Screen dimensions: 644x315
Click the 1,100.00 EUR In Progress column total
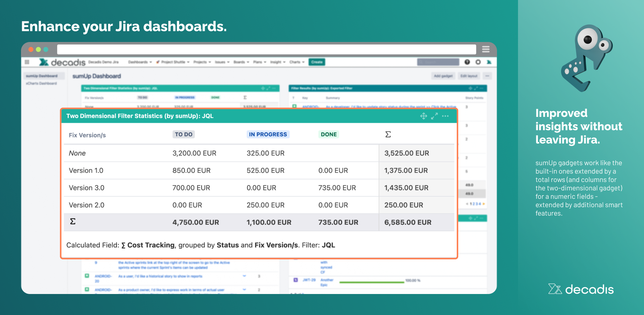click(269, 222)
